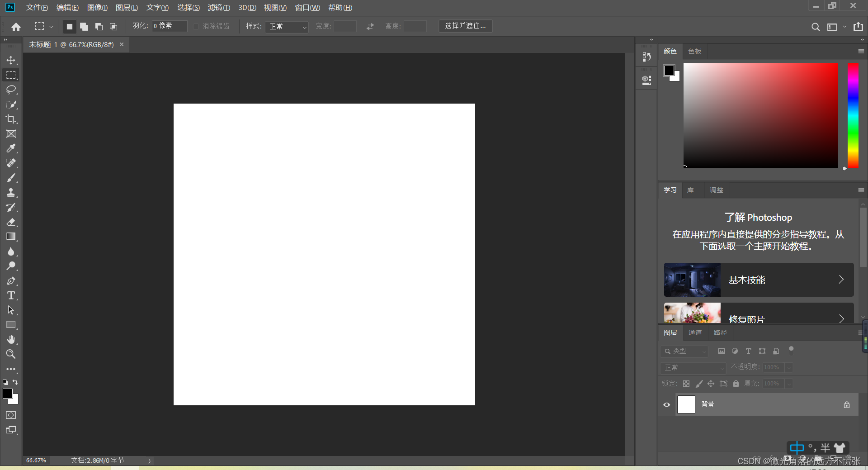Select the Crop tool
Screen dimensions: 868x470
tap(11, 119)
